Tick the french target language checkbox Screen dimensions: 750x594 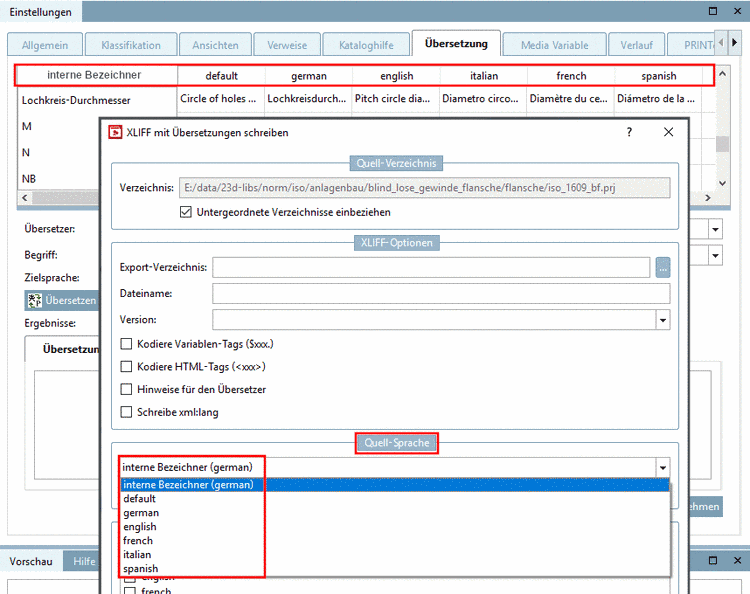(130, 591)
